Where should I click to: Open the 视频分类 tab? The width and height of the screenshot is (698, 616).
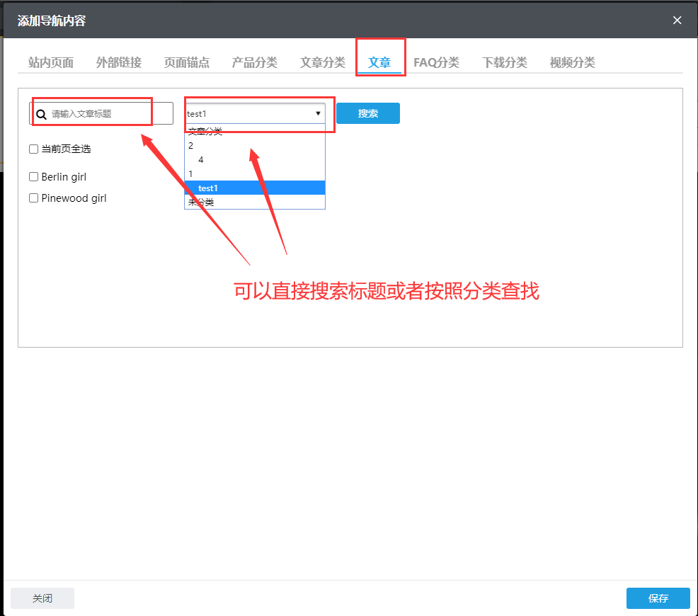[573, 62]
